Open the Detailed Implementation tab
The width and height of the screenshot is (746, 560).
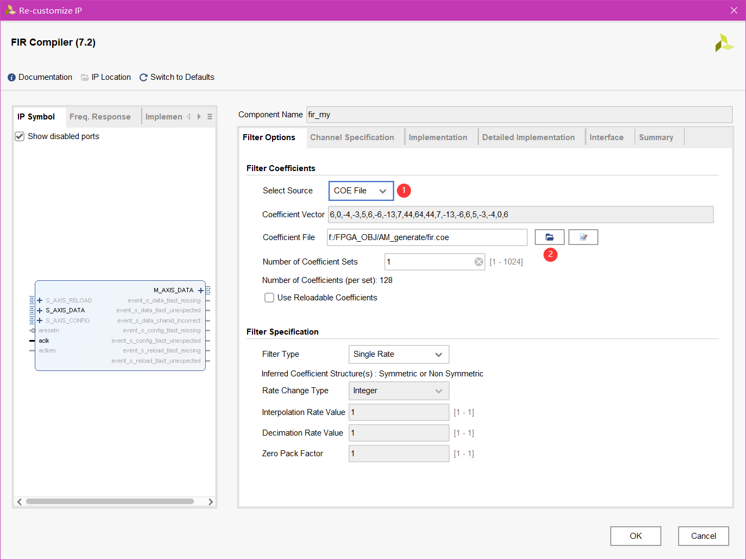pyautogui.click(x=528, y=137)
